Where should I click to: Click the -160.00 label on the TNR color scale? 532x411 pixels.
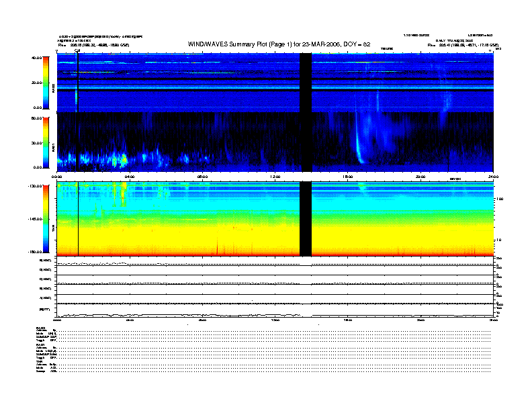[x=35, y=252]
